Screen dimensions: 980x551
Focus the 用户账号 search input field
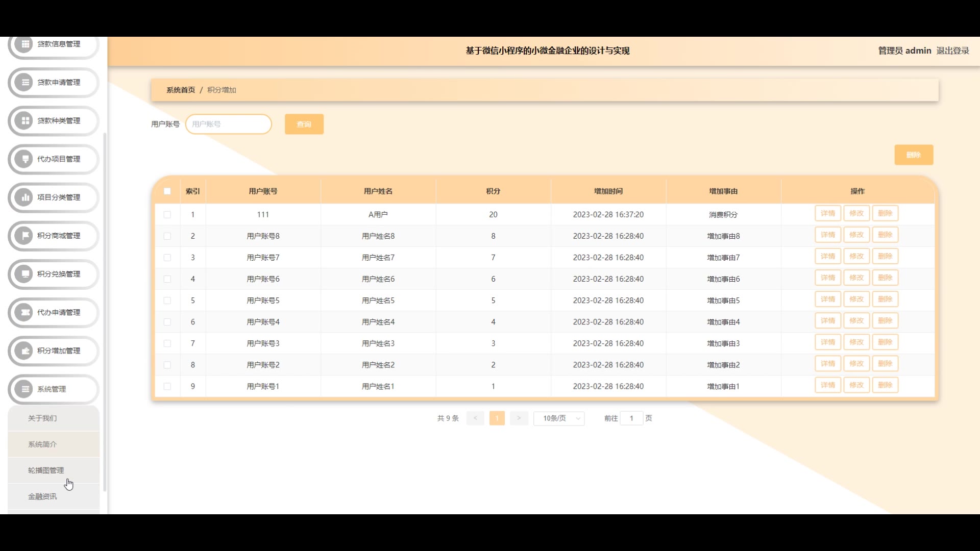228,124
